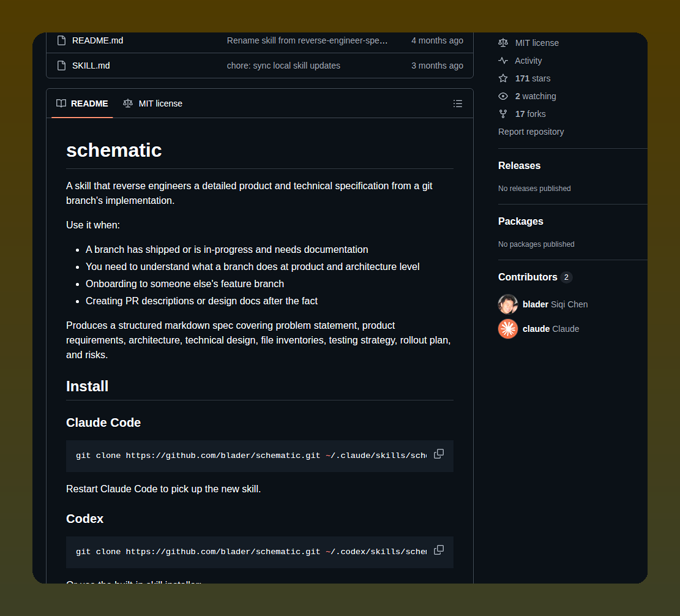Open blader's avatar thumbnail
This screenshot has height=616, width=680.
[x=508, y=304]
